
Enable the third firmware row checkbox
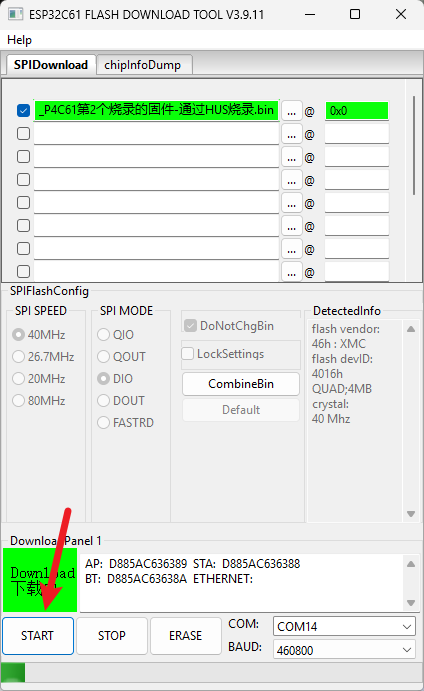point(23,156)
